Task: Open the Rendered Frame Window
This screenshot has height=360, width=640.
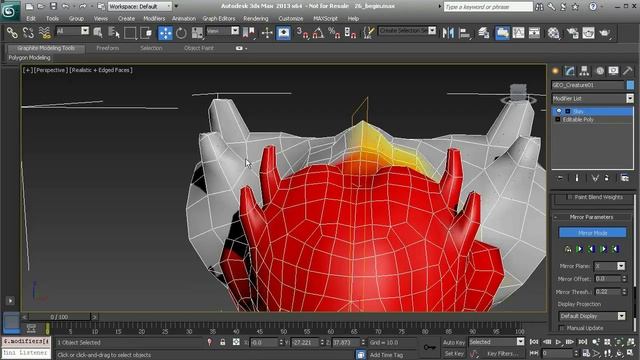Action: pos(588,33)
